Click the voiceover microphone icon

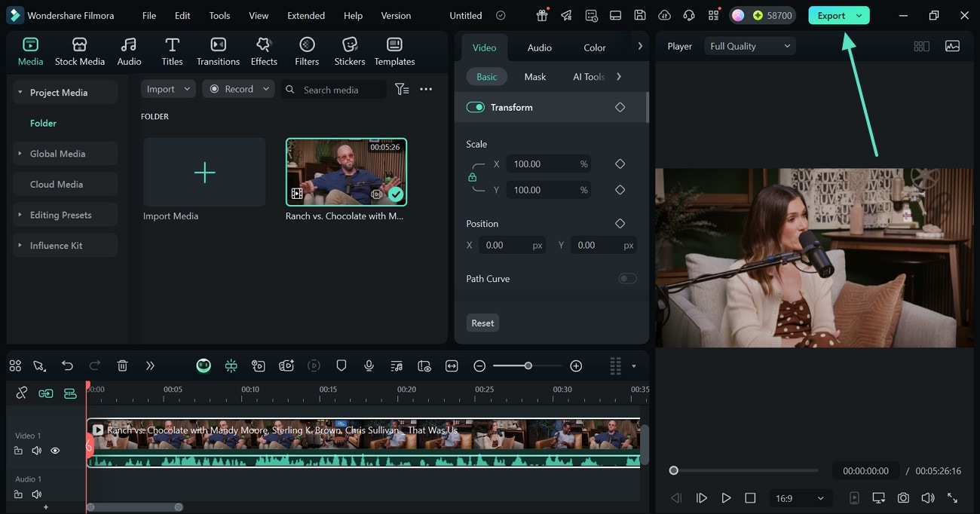pos(369,366)
